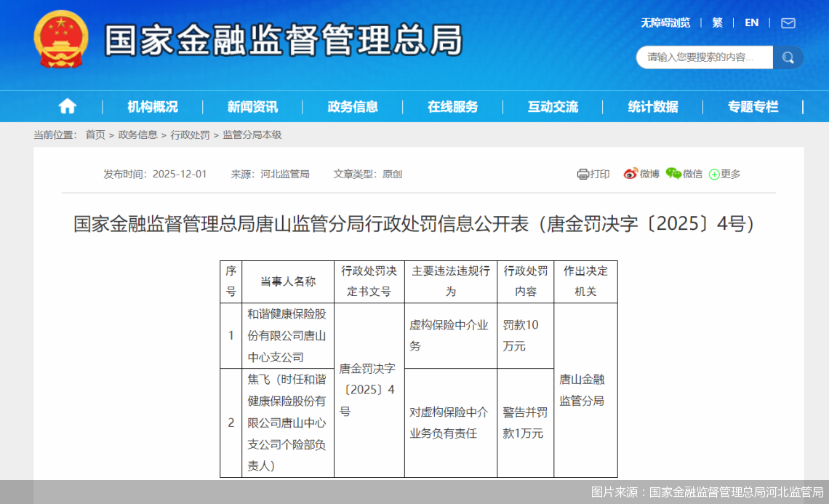Select the 在线服务 menu item
Image resolution: width=829 pixels, height=504 pixels.
452,106
